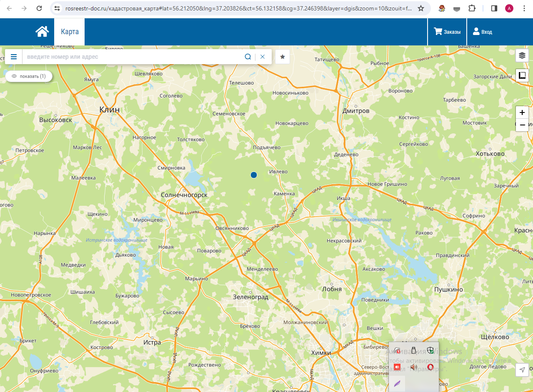The image size is (533, 392).
Task: Click the Долгое Ледово label
Action: point(488,367)
